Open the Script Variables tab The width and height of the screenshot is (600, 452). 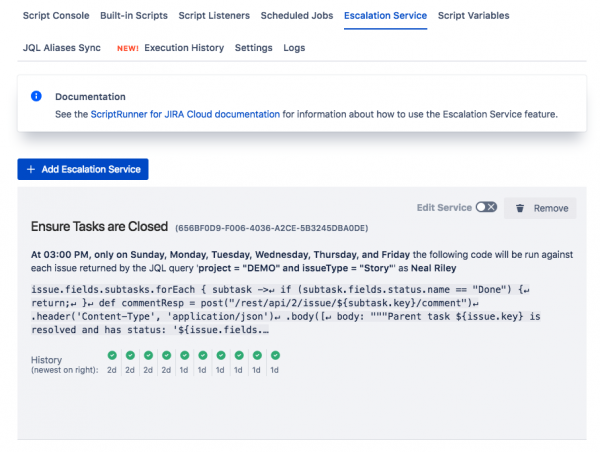[x=473, y=16]
